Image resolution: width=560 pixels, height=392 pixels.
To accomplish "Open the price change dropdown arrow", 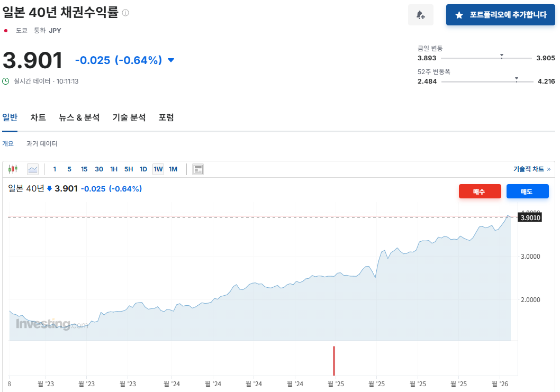I will (x=170, y=60).
